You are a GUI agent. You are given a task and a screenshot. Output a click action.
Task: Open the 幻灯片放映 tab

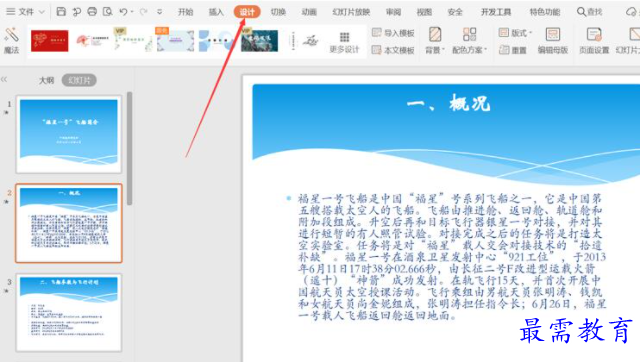351,12
